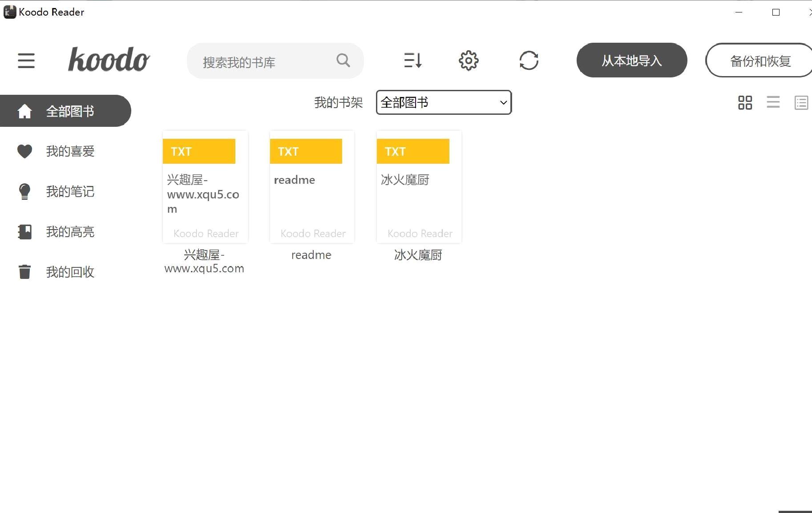This screenshot has height=513, width=812.
Task: Click the 我的书架 label
Action: coord(339,103)
